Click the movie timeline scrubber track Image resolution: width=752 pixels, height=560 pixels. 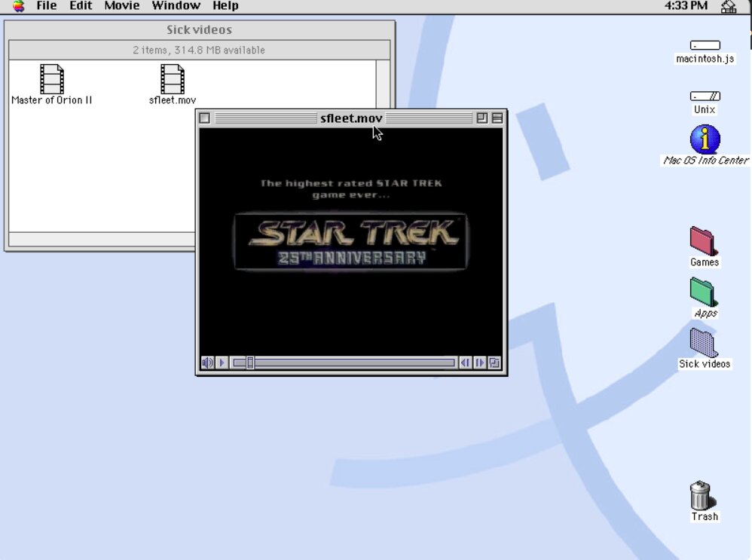pyautogui.click(x=344, y=363)
